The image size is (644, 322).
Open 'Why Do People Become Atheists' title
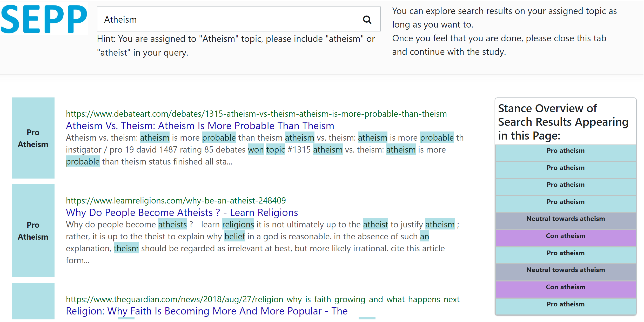[x=182, y=213]
